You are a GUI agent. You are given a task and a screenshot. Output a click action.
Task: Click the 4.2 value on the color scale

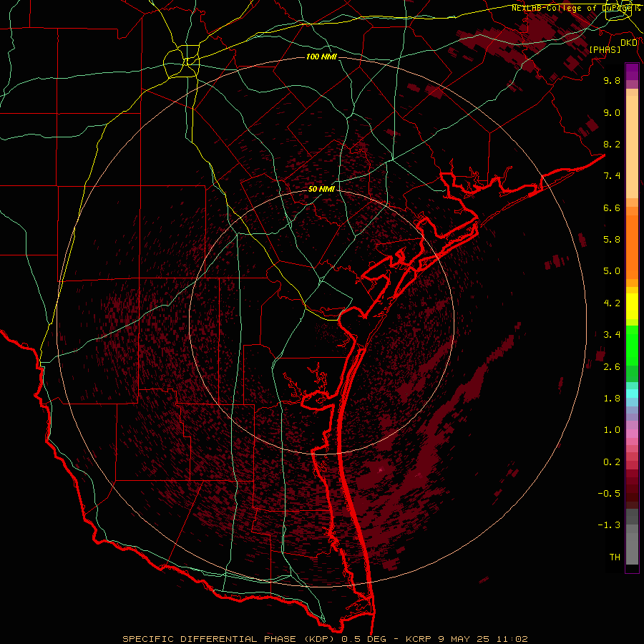612,303
